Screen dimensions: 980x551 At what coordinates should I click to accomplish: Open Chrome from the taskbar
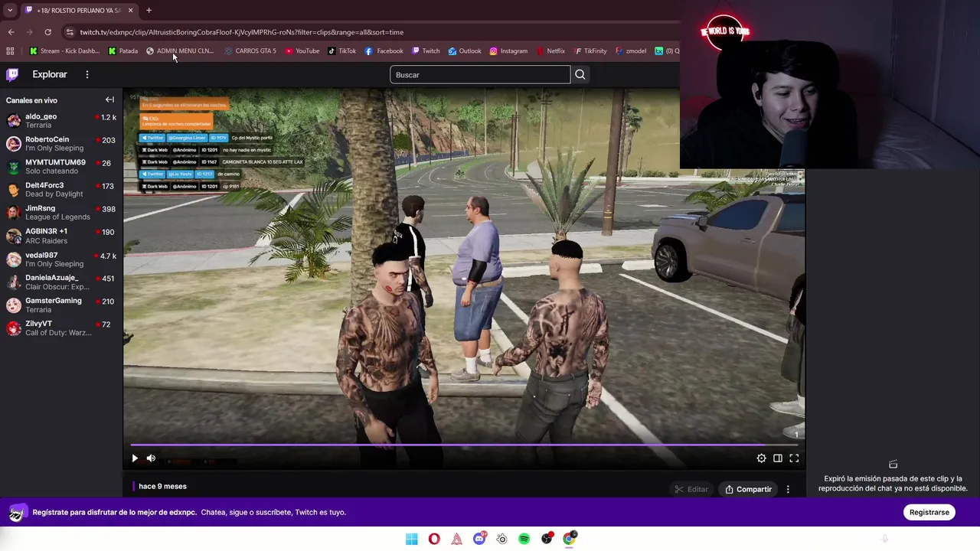coord(570,539)
